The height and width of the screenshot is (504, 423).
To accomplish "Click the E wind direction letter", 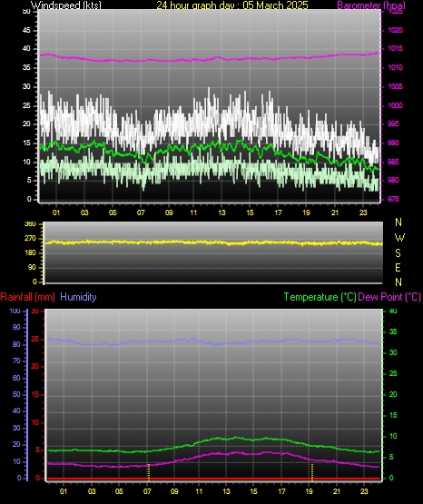I will [398, 267].
